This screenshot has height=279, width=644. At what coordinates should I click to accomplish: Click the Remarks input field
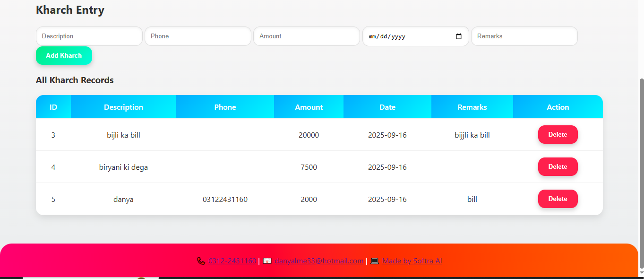pyautogui.click(x=524, y=36)
